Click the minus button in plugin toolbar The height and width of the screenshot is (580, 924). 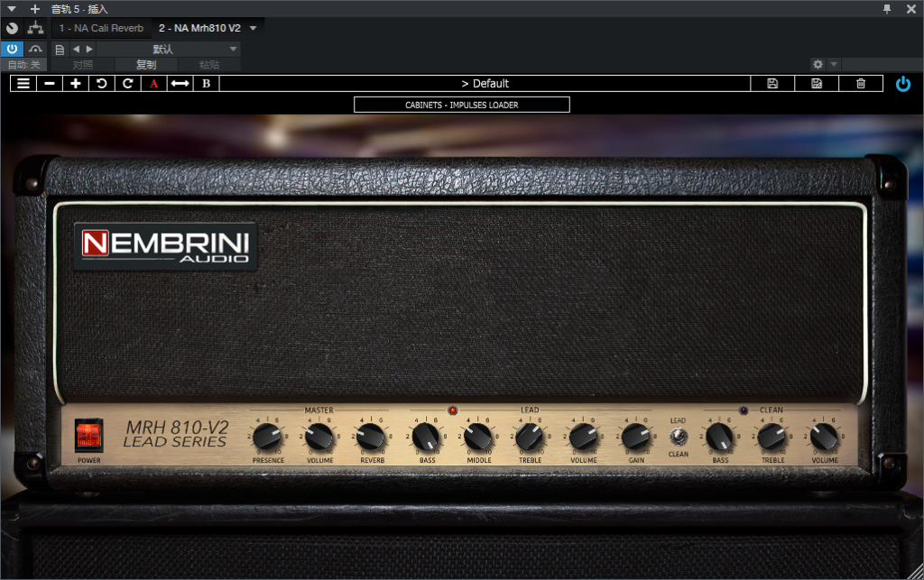50,84
